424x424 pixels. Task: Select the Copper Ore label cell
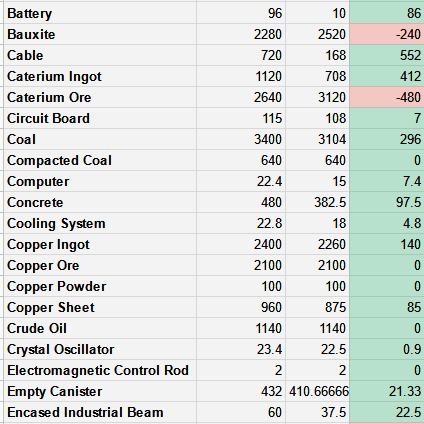point(100,265)
